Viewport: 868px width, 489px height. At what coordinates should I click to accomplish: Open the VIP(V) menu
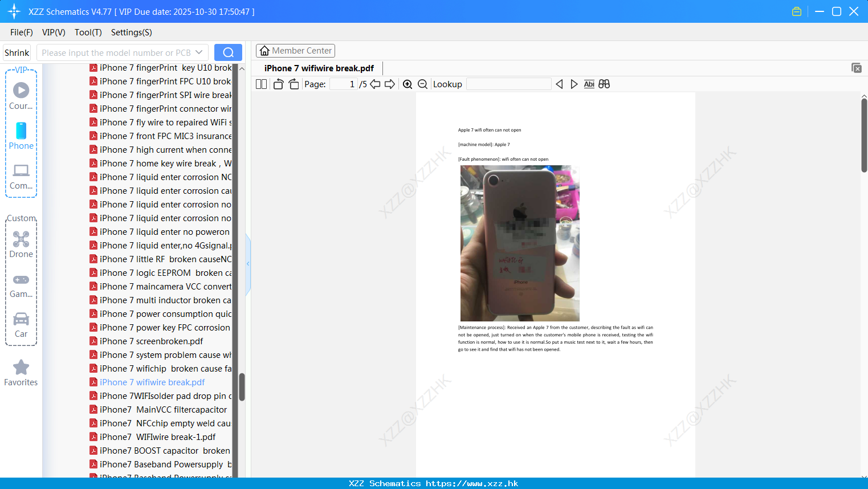point(54,32)
